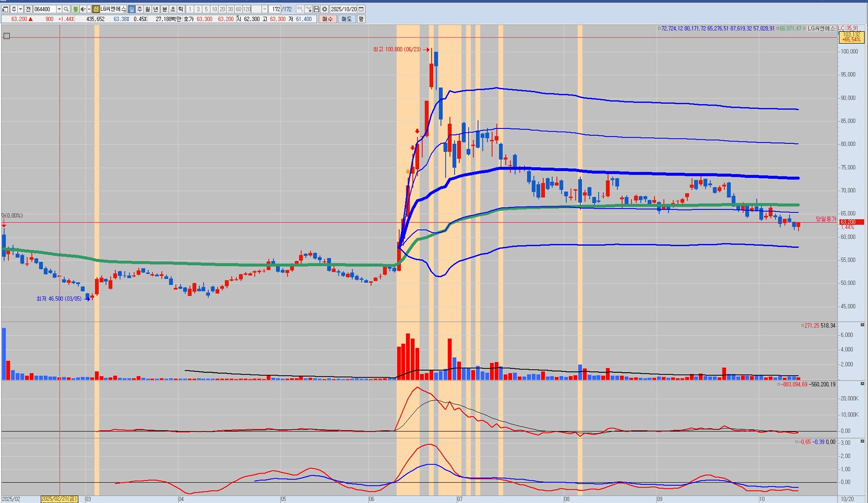Click the stock search magnifier icon
The image size is (868, 503).
[x=66, y=9]
